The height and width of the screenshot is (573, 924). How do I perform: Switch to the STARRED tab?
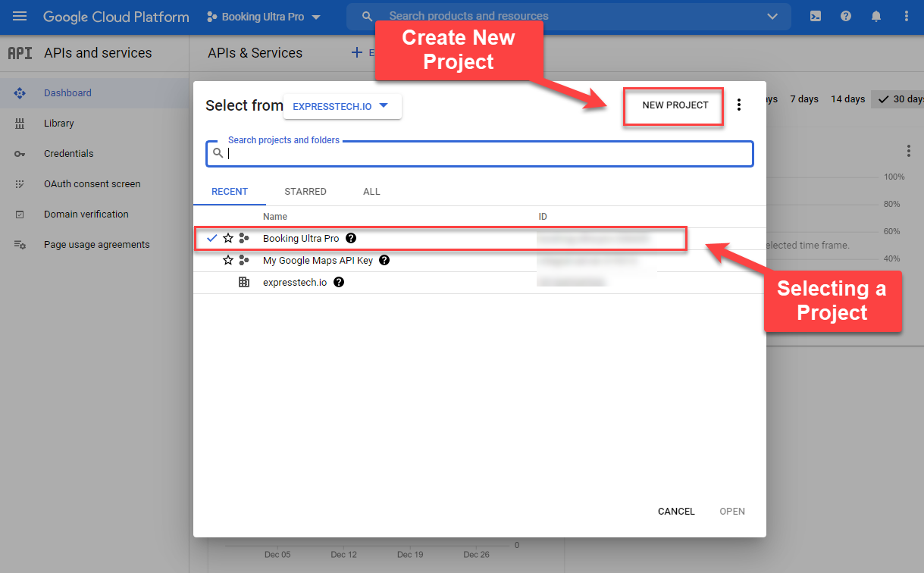305,192
